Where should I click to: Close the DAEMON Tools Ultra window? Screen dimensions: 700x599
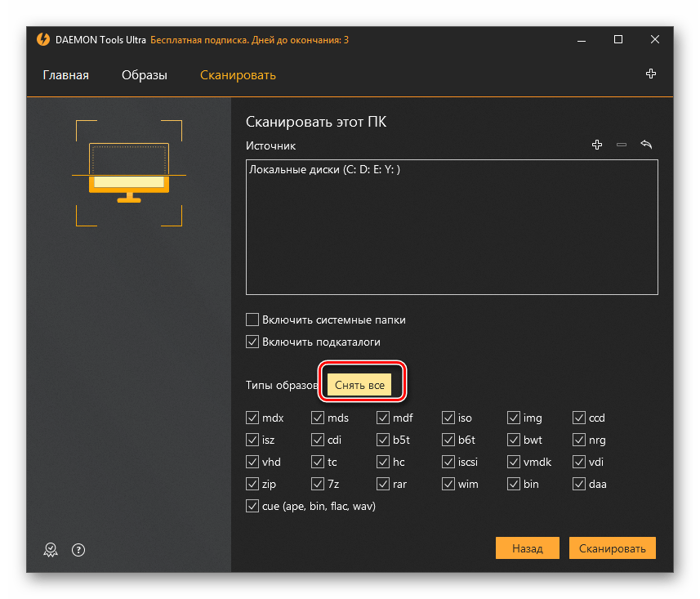(x=655, y=40)
